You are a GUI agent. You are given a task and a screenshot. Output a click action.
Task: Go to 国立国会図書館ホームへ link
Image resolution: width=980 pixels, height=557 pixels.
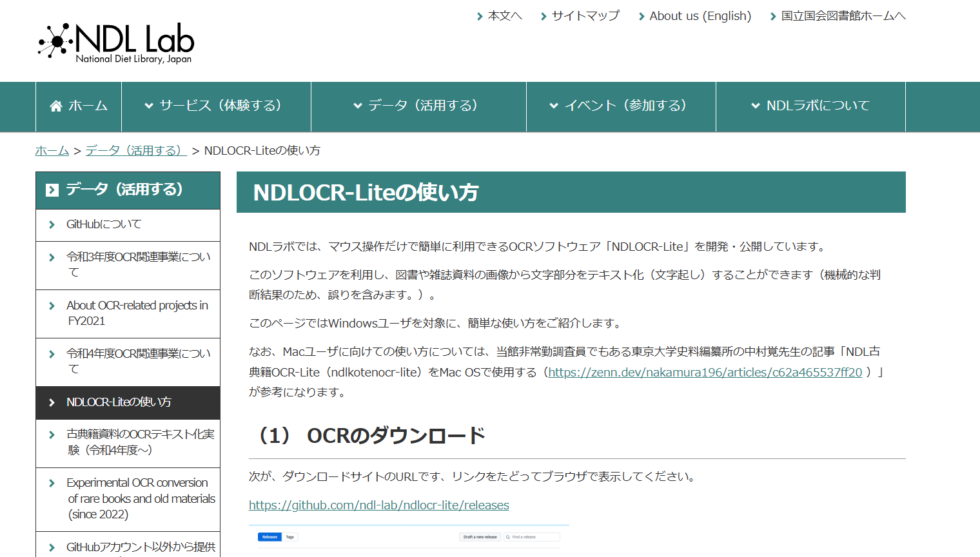click(843, 16)
